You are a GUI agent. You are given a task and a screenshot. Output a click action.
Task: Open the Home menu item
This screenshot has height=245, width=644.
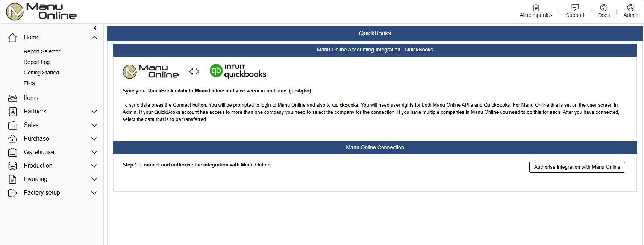(x=32, y=38)
